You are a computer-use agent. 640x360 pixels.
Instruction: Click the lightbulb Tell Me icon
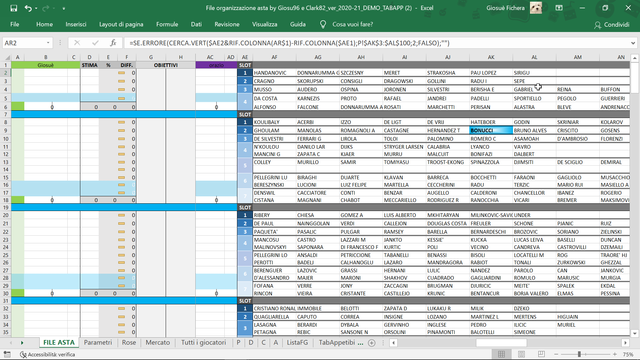coord(323,24)
